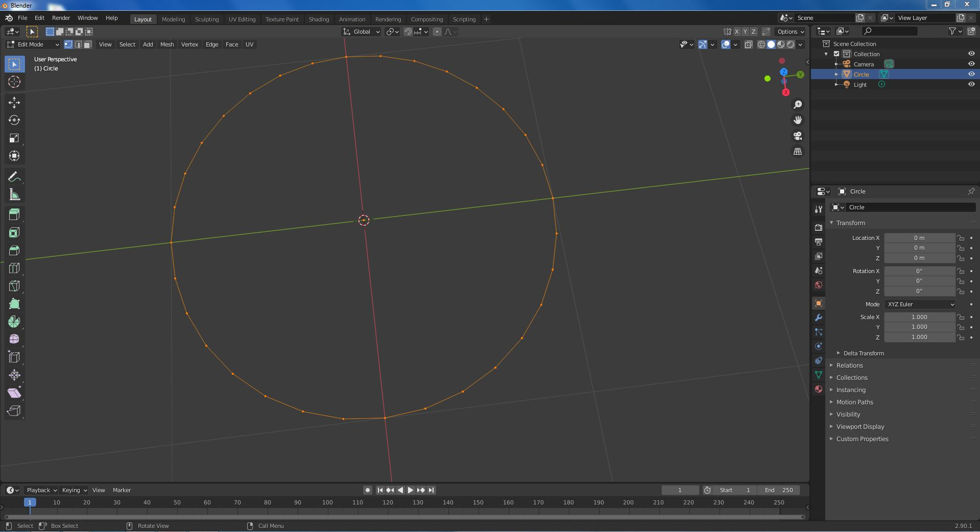Select the Smooth tool
Screen dimensions: 980x532
coord(14,340)
